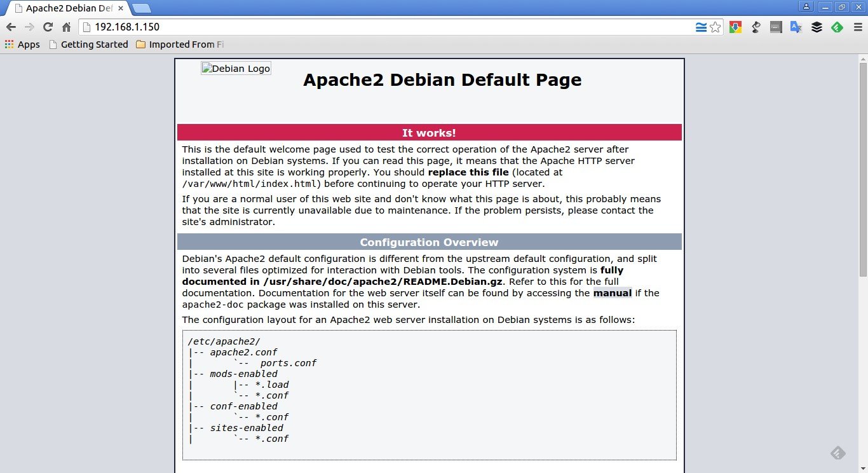The width and height of the screenshot is (868, 473).
Task: Select the Apache2 Debian Default Page tab
Action: tap(69, 9)
